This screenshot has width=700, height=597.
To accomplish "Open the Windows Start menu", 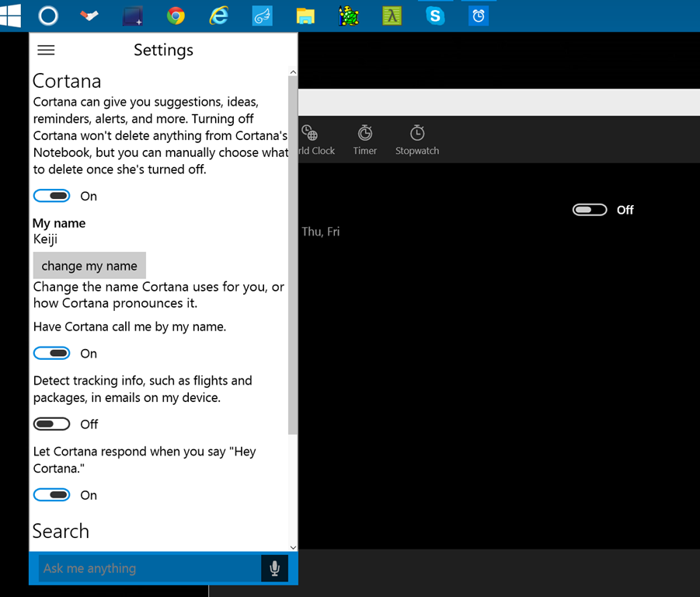I will click(x=11, y=16).
